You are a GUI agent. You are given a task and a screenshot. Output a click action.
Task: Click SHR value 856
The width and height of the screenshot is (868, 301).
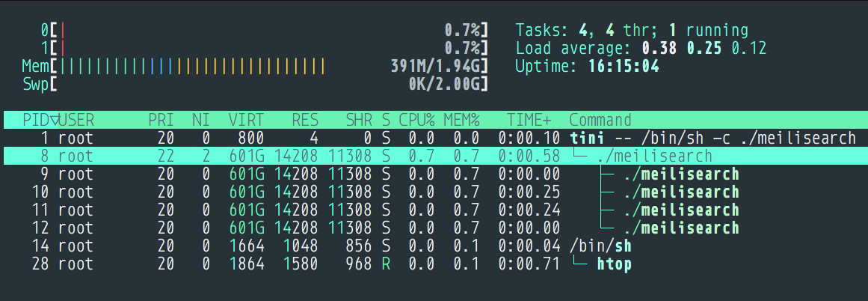(358, 246)
